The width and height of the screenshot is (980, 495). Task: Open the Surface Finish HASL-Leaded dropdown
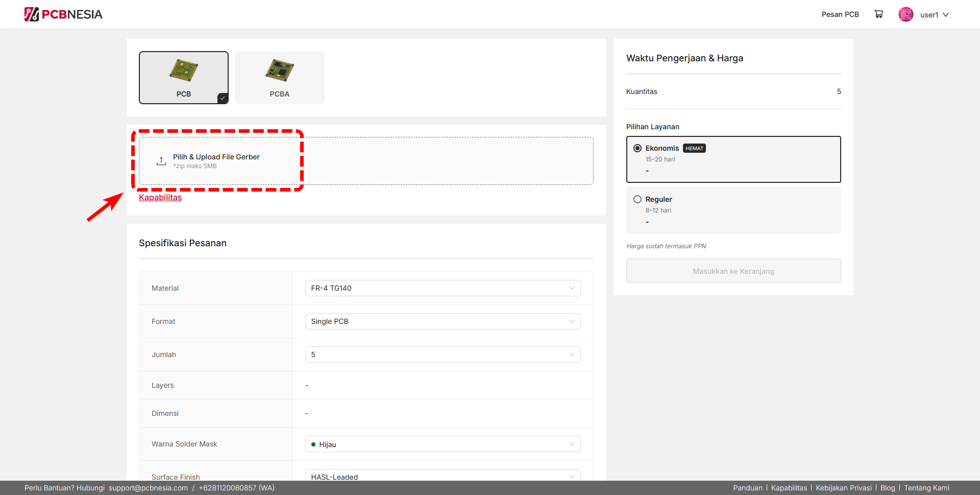[x=443, y=476]
